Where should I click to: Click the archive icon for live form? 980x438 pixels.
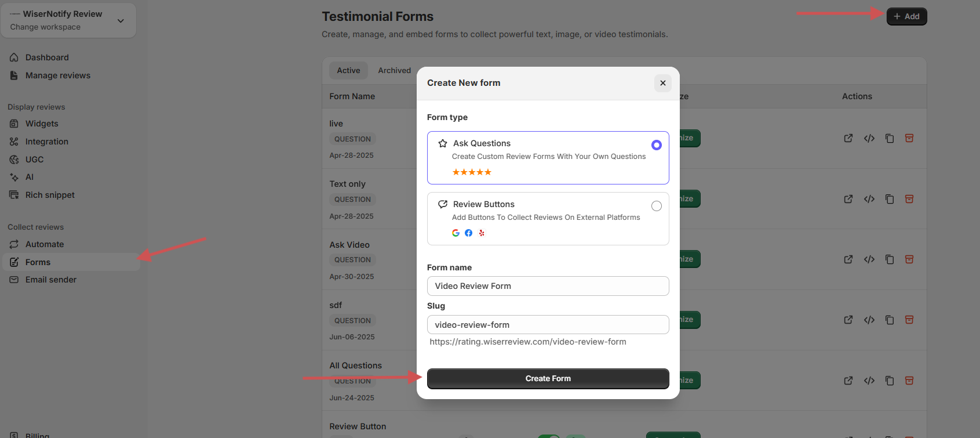click(909, 138)
